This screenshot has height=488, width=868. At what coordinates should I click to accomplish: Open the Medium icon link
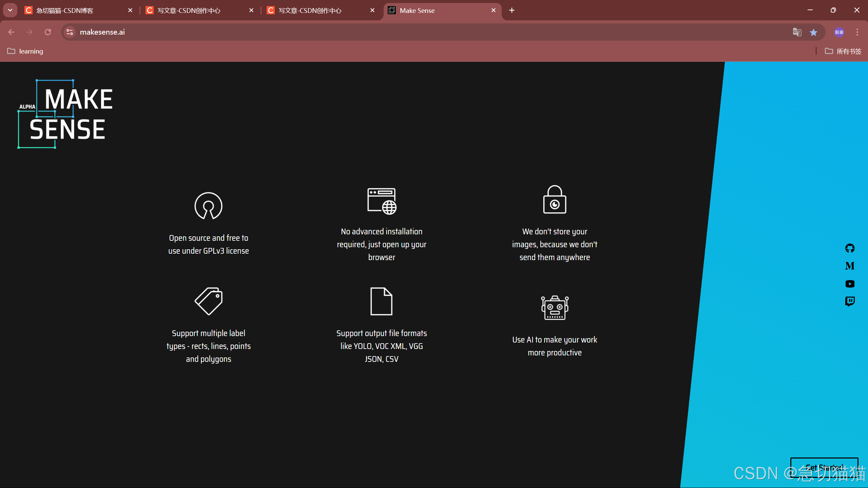[850, 266]
